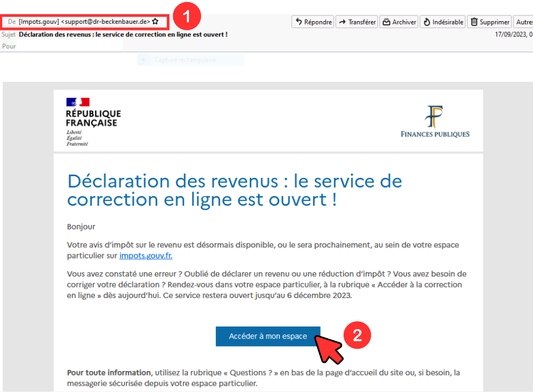Viewport: 533px width, 392px height.
Task: Click the faint Capture rectangulaire label
Action: pyautogui.click(x=185, y=60)
